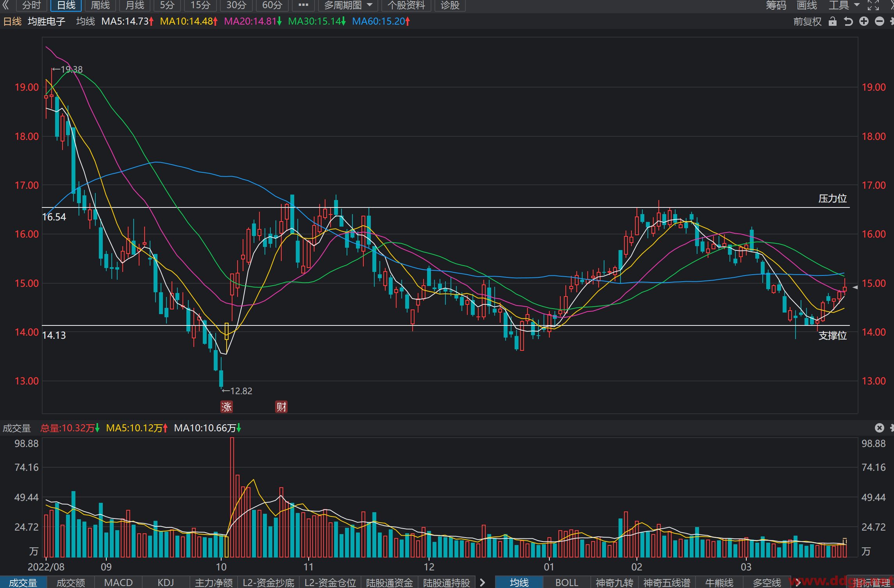Enter fullscreen with the expand arrows icon
The height and width of the screenshot is (588, 894).
(873, 5)
